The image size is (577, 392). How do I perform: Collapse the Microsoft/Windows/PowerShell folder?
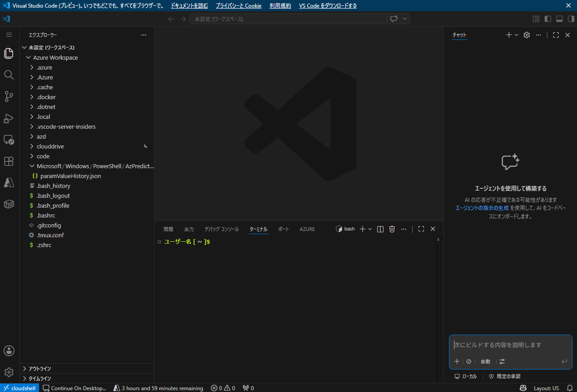click(x=87, y=166)
